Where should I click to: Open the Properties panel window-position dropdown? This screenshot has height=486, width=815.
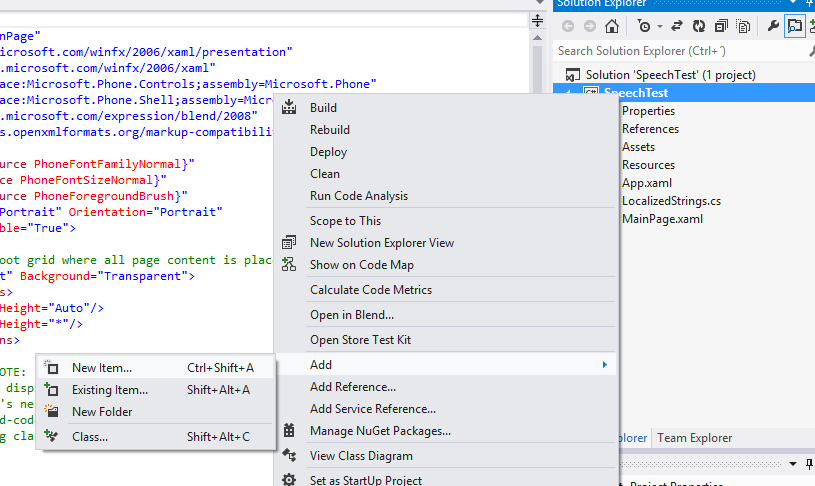pos(793,464)
